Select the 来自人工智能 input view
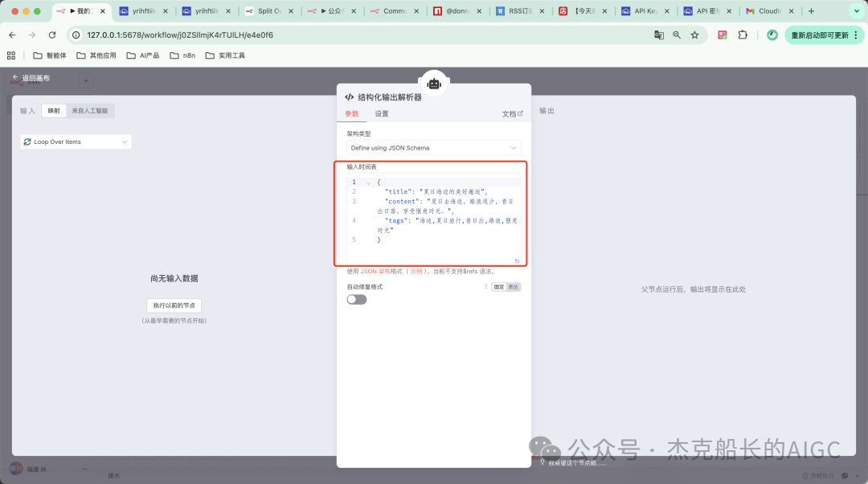The image size is (868, 484). click(90, 111)
